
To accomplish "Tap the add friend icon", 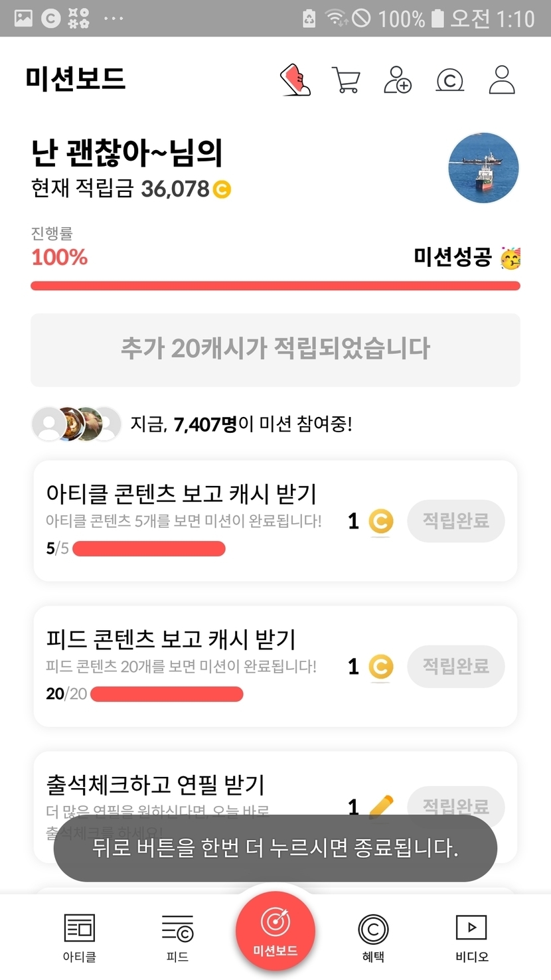I will (x=398, y=80).
